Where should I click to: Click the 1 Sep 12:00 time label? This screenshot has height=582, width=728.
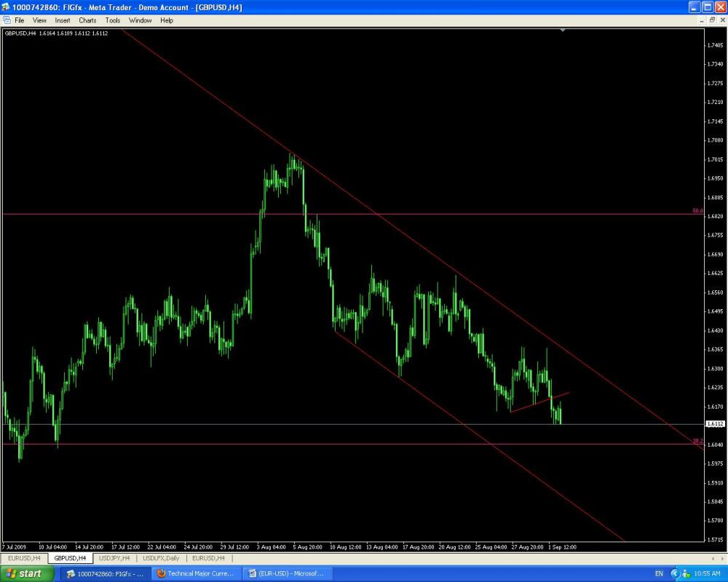[x=562, y=547]
